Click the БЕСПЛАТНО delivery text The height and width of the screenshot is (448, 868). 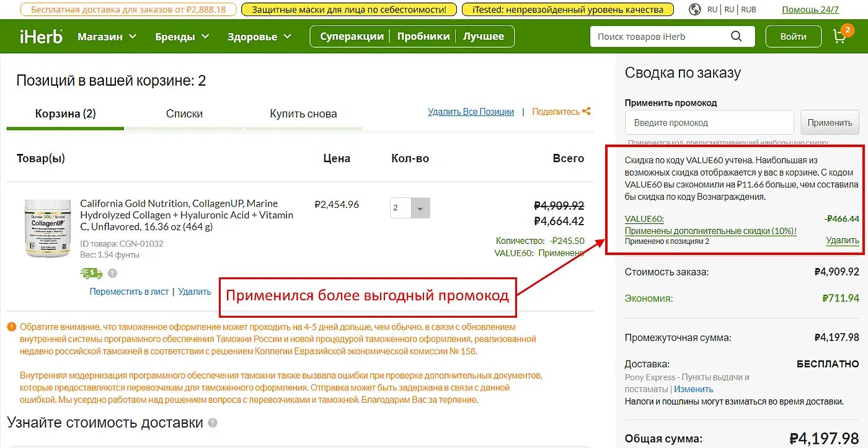point(828,364)
